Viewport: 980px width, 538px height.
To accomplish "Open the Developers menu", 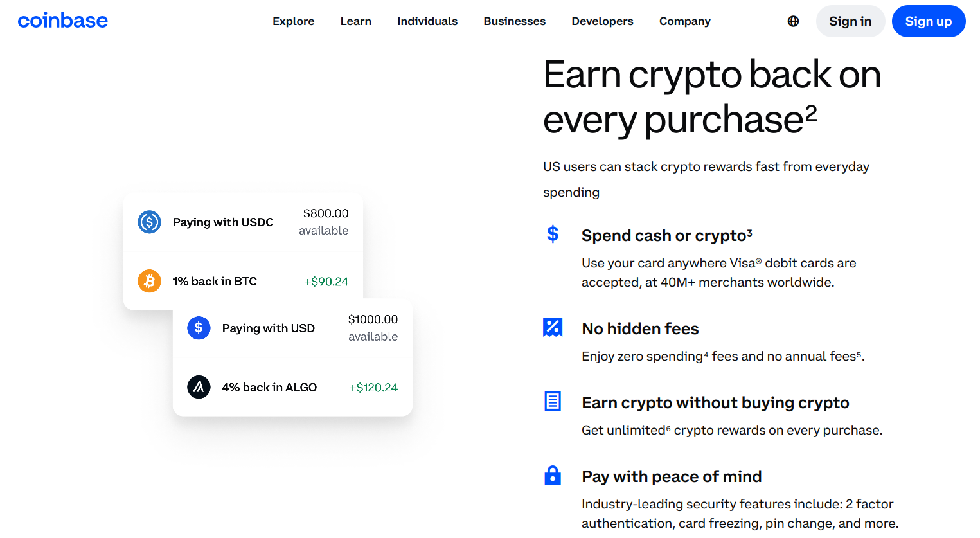I will click(603, 21).
